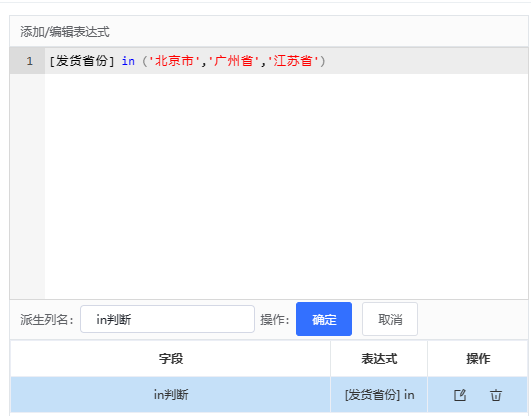The width and height of the screenshot is (531, 416).
Task: Click line number 1 in editor gutter
Action: (x=29, y=61)
